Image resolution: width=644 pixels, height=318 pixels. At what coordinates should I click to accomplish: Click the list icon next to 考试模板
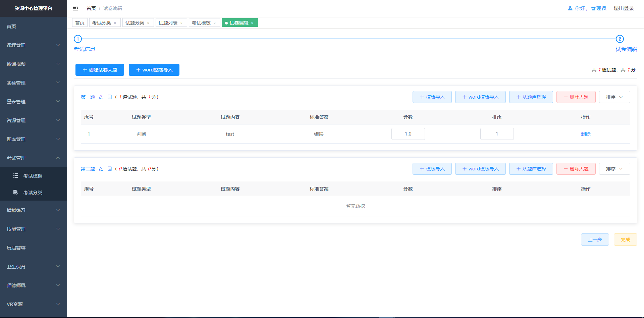point(16,175)
